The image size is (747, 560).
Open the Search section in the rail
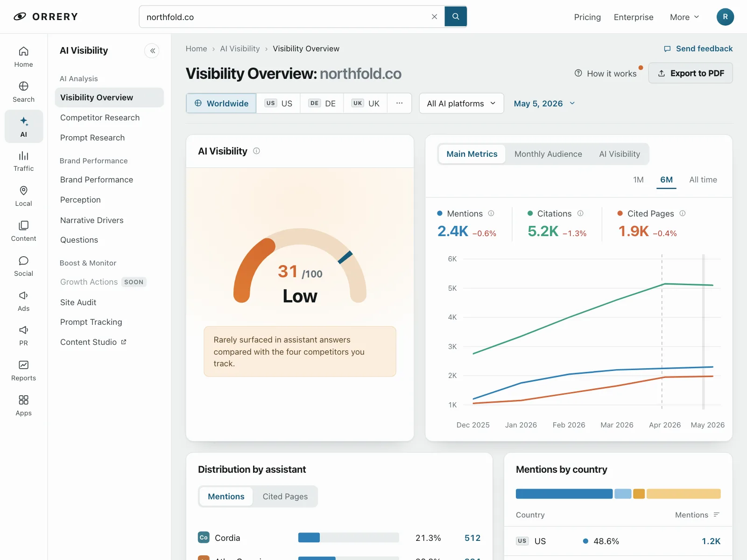click(23, 92)
